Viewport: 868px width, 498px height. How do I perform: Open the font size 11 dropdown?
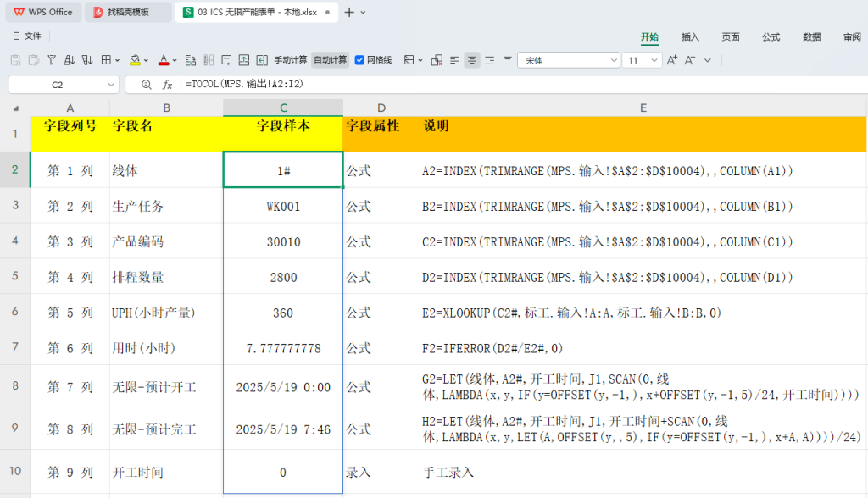pyautogui.click(x=654, y=60)
